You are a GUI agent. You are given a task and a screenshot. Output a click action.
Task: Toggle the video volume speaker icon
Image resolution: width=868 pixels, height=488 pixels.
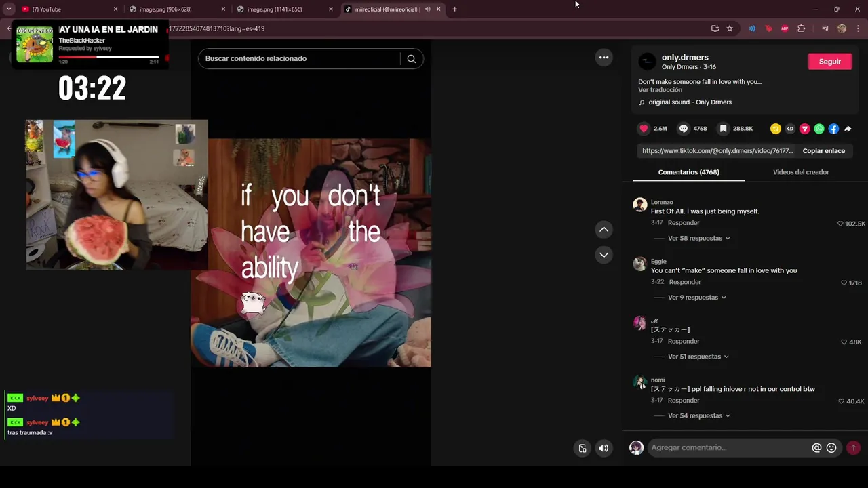click(603, 448)
